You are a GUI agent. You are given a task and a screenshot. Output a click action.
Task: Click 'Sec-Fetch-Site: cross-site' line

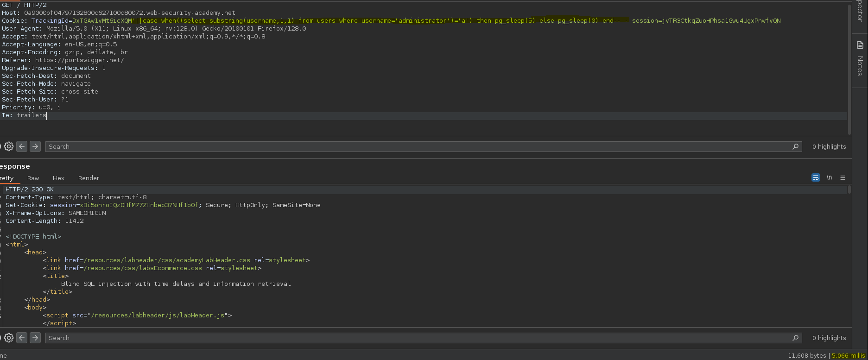pos(50,92)
